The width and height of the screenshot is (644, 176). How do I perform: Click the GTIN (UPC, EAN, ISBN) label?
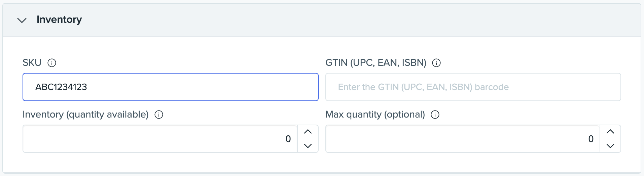point(375,63)
